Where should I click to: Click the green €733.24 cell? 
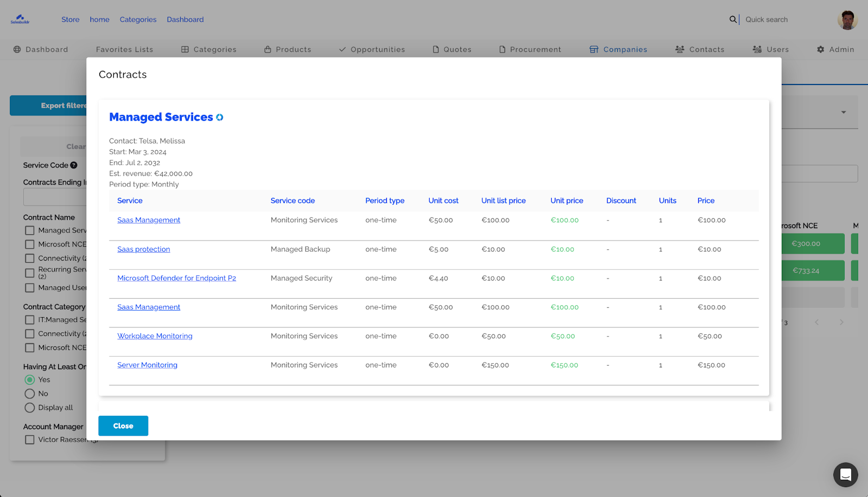813,270
